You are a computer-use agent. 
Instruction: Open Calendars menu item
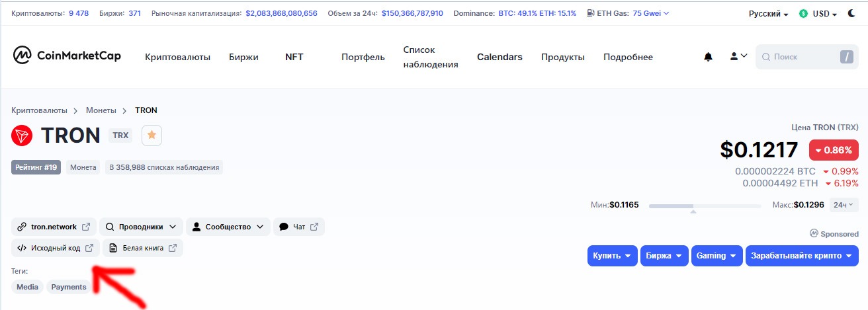tap(499, 57)
